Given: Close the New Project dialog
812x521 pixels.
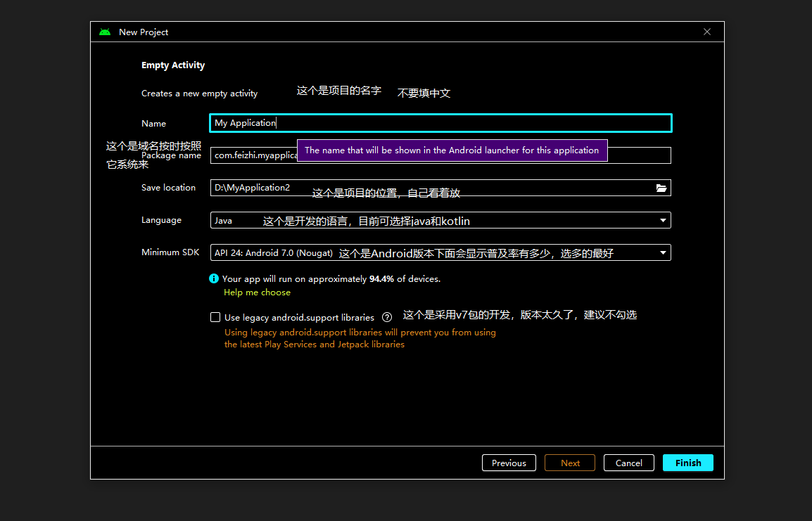Looking at the screenshot, I should click(707, 32).
